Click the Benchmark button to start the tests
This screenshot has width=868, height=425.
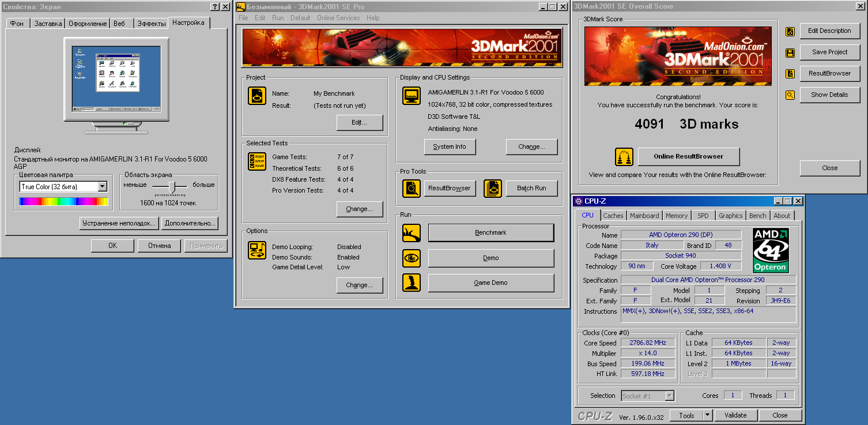pos(491,233)
